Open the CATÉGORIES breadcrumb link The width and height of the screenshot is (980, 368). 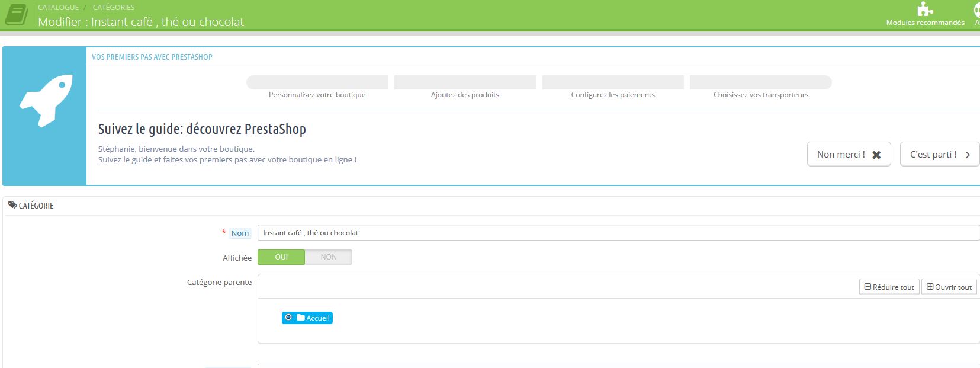click(114, 7)
